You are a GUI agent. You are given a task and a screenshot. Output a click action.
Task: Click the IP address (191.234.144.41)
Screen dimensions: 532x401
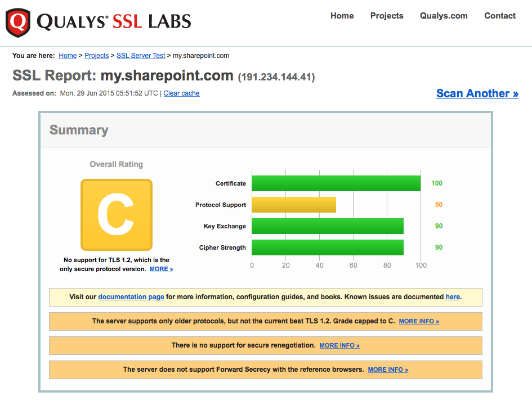point(276,77)
